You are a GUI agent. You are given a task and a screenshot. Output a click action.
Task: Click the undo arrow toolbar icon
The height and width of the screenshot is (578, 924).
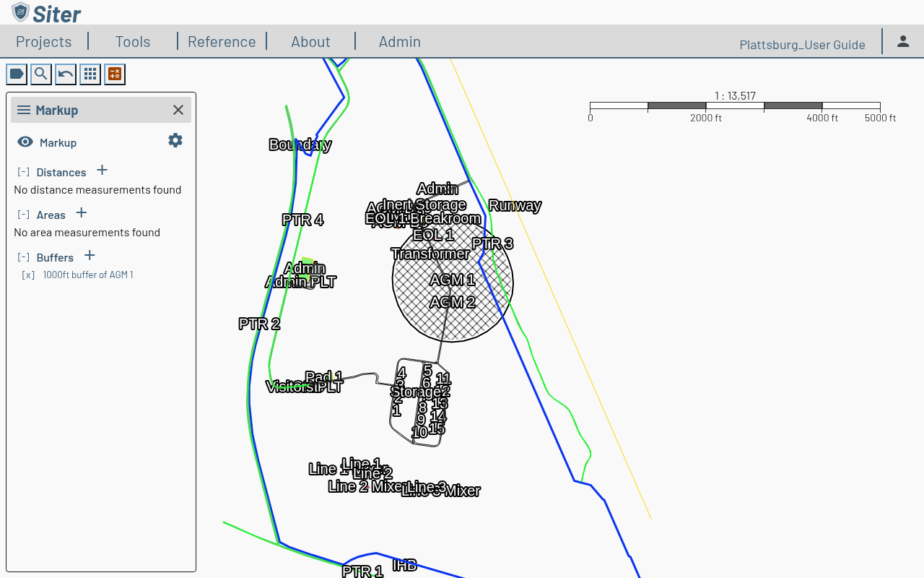[x=66, y=74]
